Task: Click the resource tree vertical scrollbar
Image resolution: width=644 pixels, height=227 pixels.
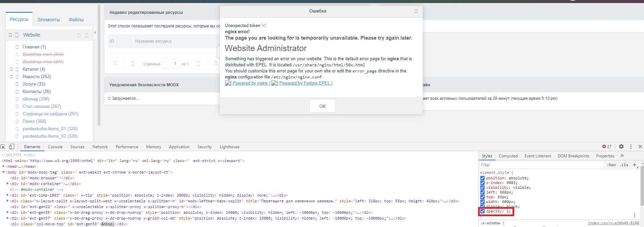Action: tap(99, 65)
